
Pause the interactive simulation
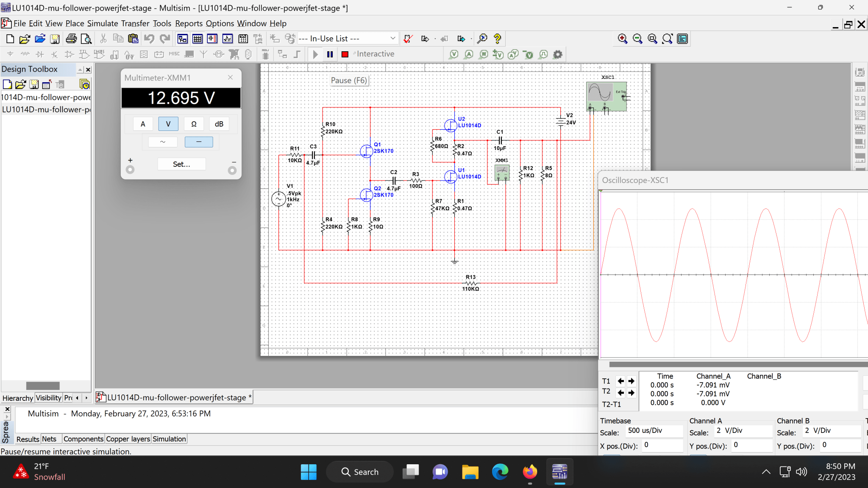330,54
